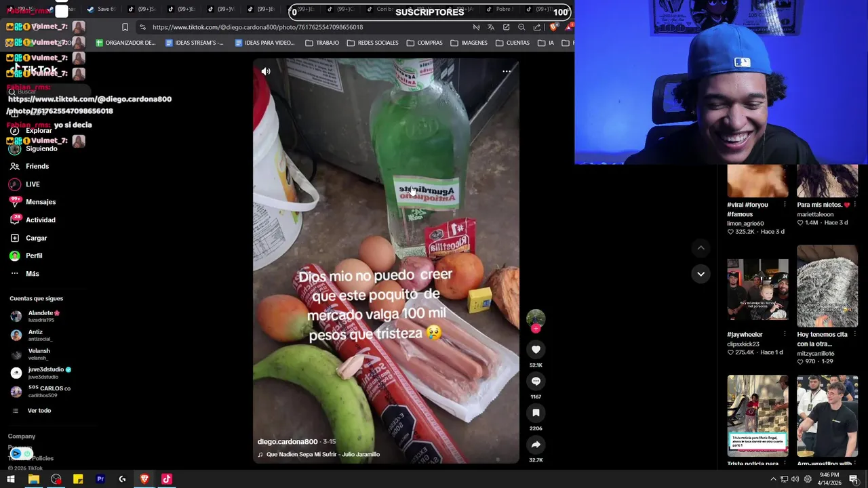This screenshot has width=868, height=488.
Task: Go to previous video with up chevron
Action: click(x=701, y=248)
